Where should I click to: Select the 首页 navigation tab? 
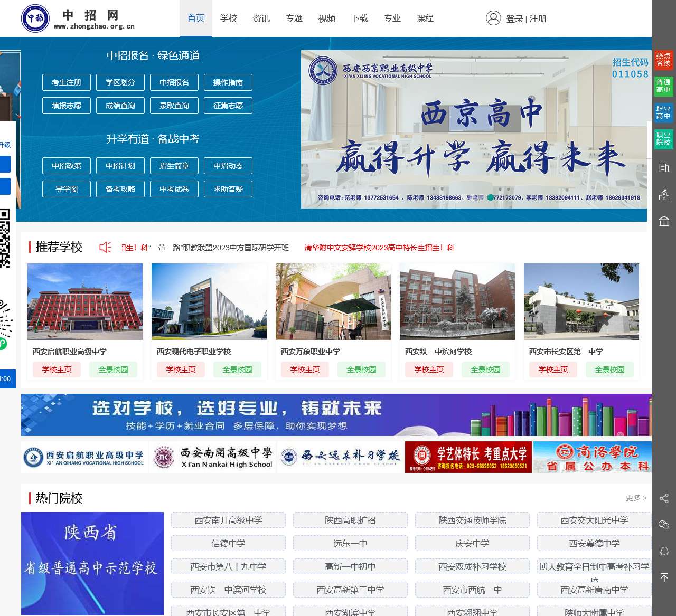pos(196,18)
